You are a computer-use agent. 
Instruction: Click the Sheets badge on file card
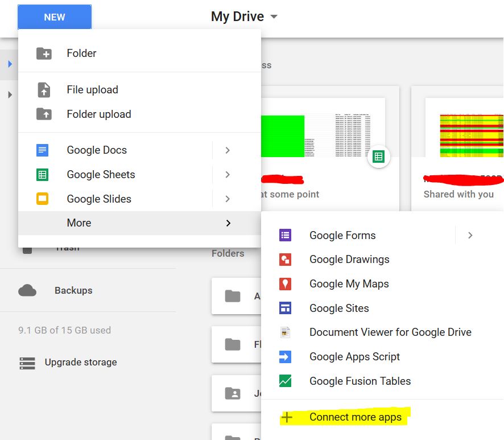coord(379,157)
